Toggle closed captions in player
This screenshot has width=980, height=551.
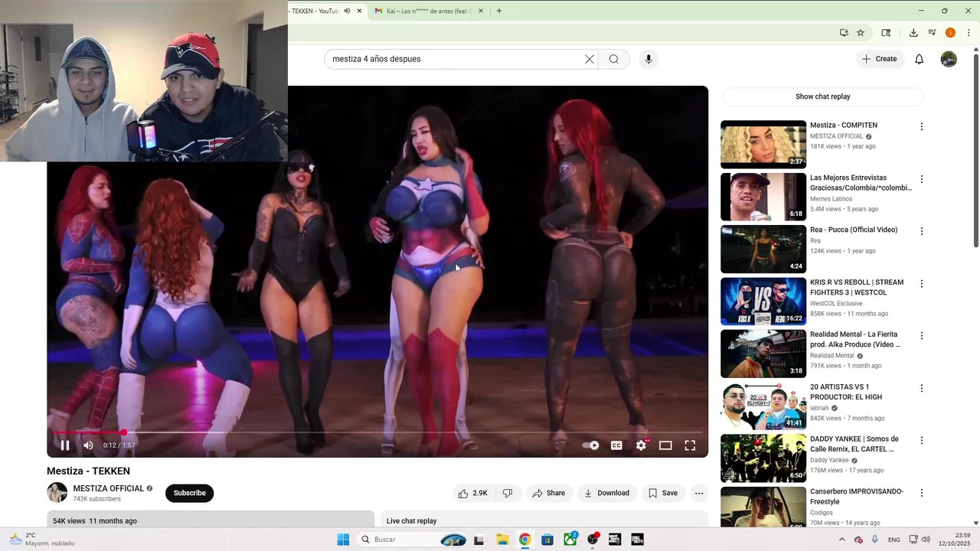click(616, 445)
